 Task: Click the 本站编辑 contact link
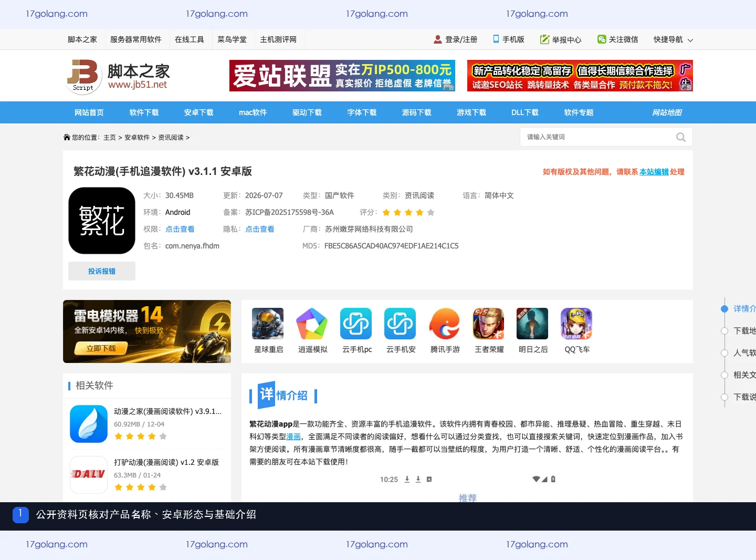coord(654,172)
